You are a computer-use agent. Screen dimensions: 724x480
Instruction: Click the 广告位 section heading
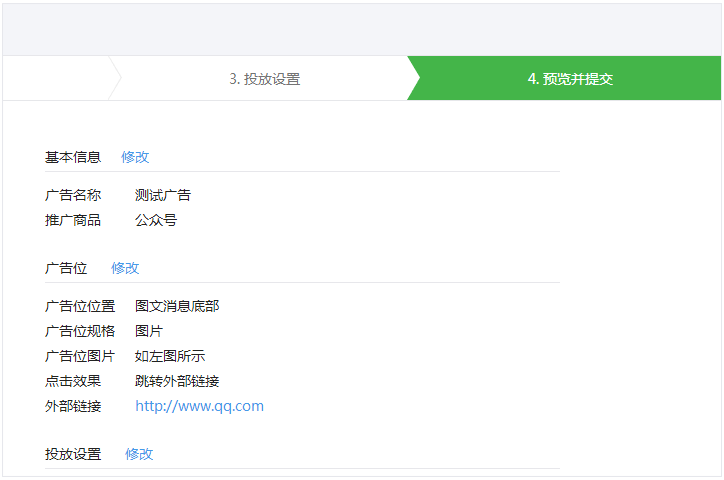(66, 268)
